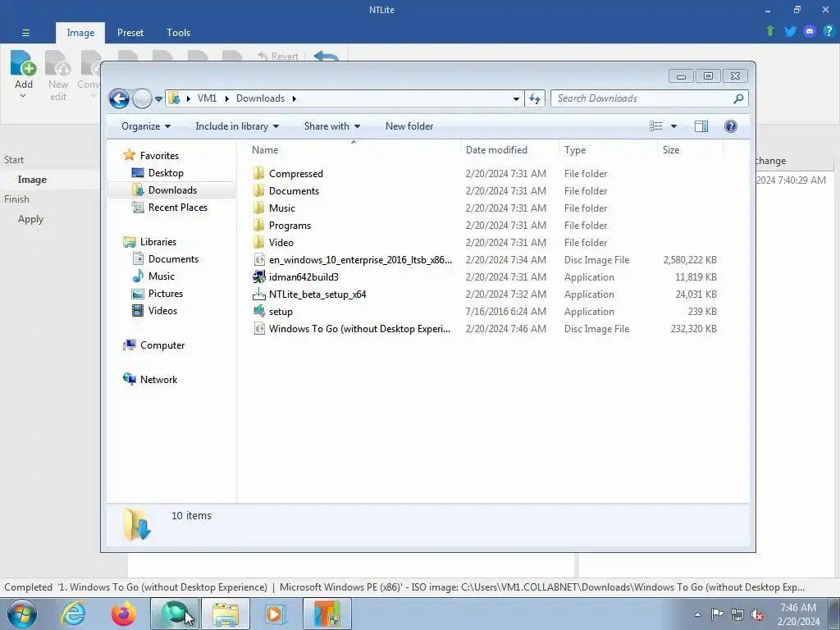Select Computer in navigation pane

pos(162,345)
